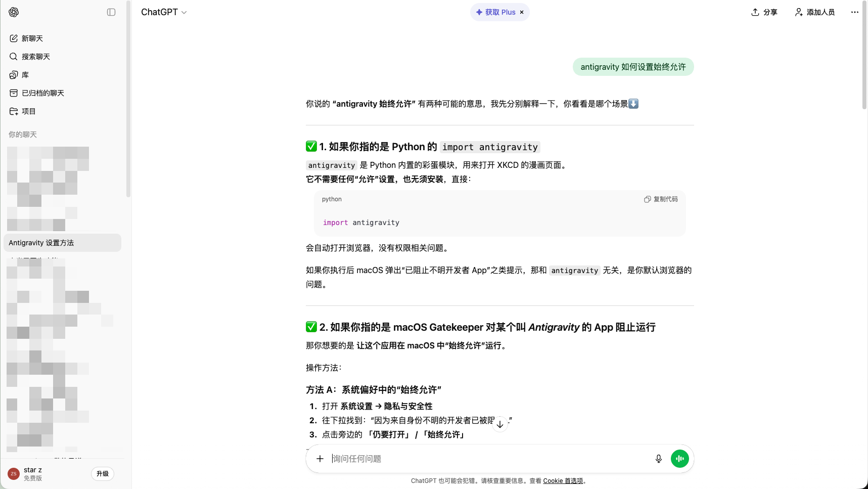
Task: Open the three-dot more options menu
Action: (x=854, y=12)
